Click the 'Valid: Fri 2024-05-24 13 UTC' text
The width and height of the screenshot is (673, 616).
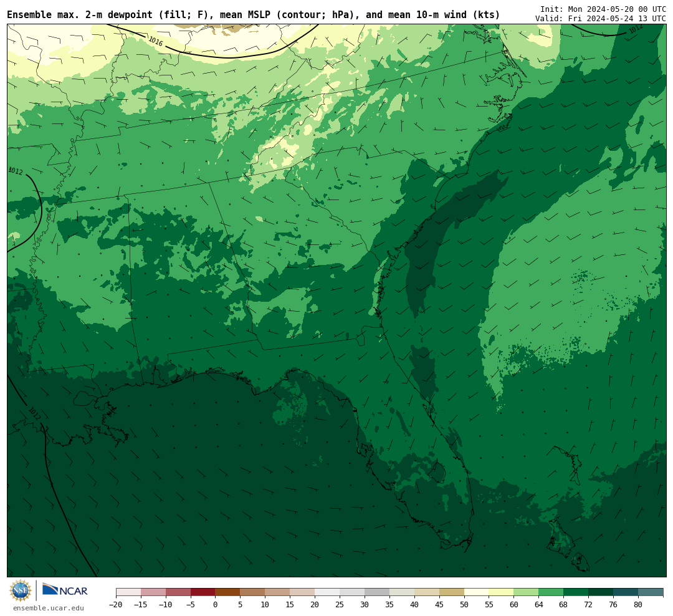[x=601, y=19]
